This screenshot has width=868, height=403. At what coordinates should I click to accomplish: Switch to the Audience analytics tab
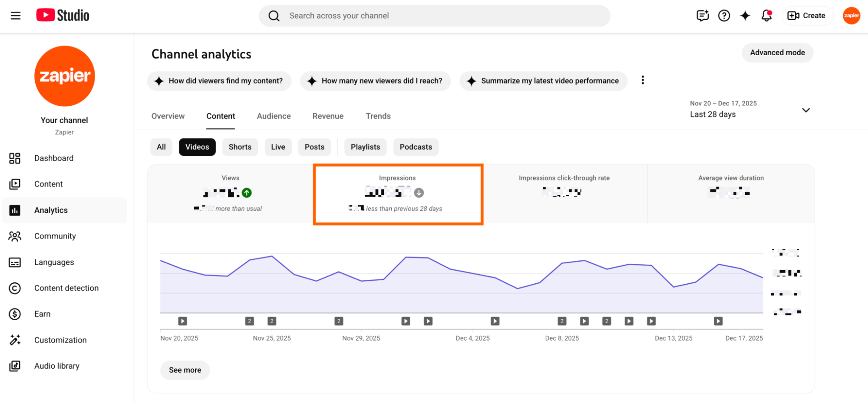pos(274,116)
